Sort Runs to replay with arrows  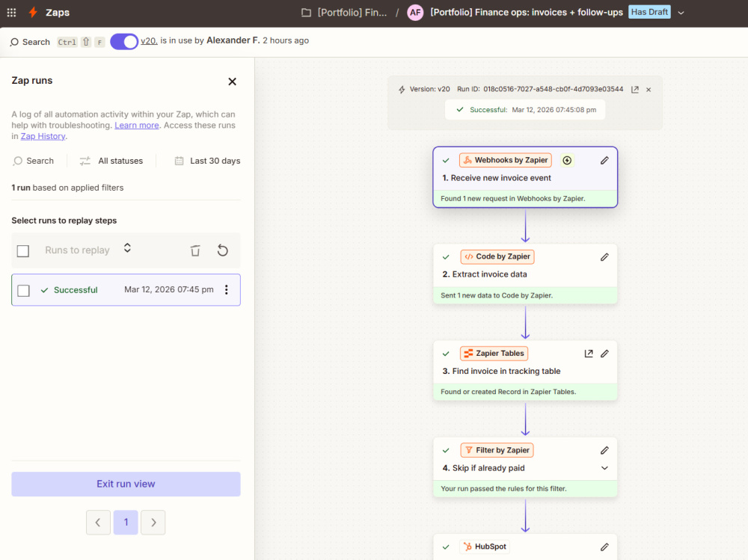click(127, 248)
